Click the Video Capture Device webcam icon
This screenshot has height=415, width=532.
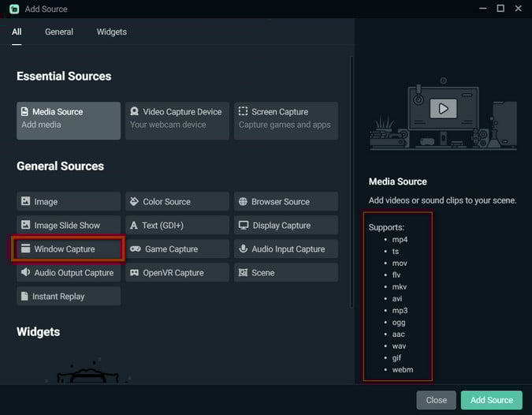click(134, 111)
